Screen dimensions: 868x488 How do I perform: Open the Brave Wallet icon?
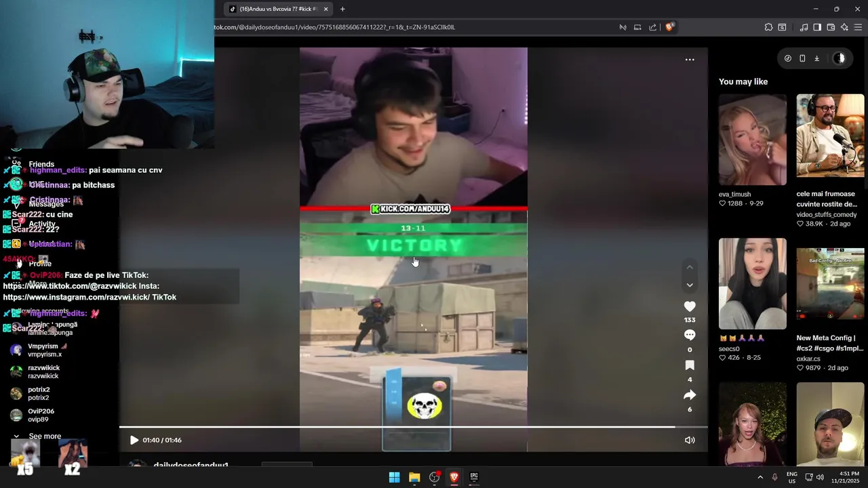coord(831,27)
